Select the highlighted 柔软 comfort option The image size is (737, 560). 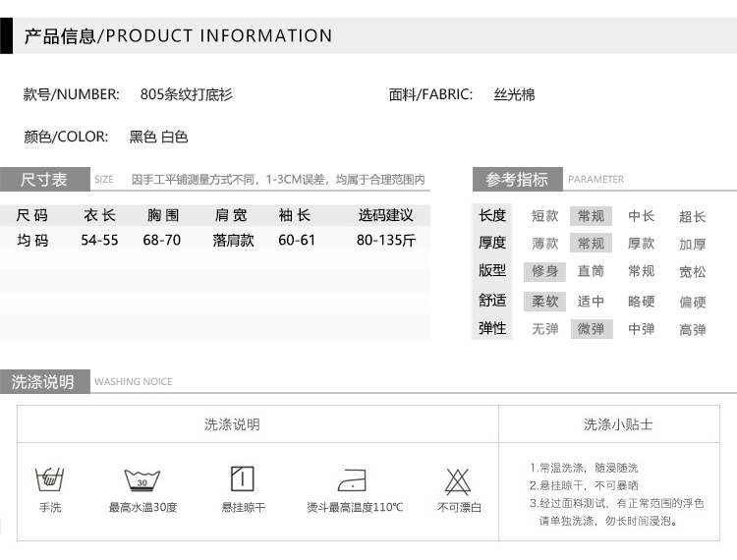(544, 302)
